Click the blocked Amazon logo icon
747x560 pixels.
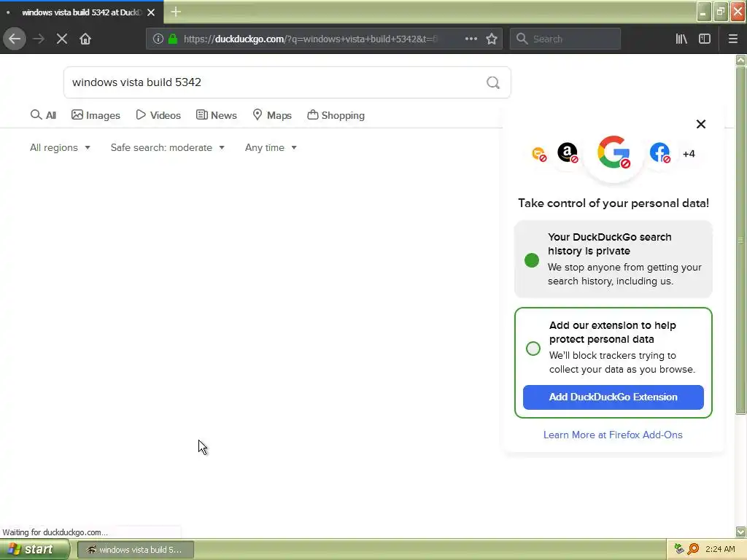(x=568, y=153)
